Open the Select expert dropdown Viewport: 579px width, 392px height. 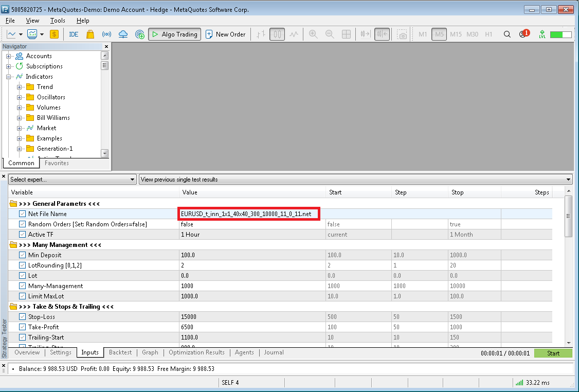tap(72, 180)
